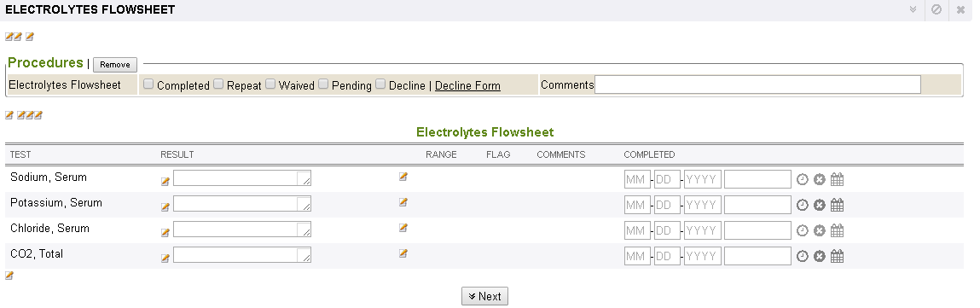Check the Completed checkbox

(x=148, y=84)
